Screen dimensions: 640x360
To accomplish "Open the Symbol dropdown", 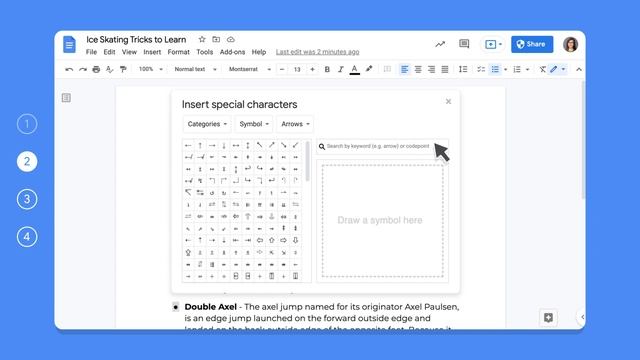I will (x=254, y=124).
